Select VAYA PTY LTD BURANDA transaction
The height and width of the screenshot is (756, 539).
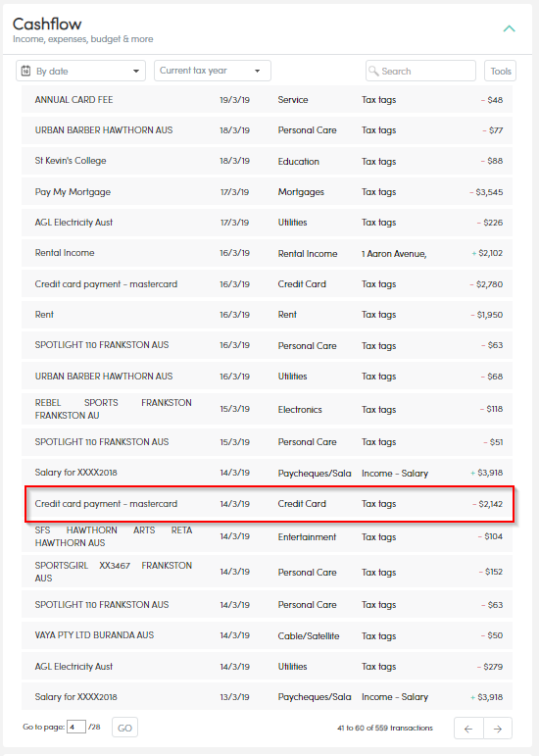pos(267,635)
